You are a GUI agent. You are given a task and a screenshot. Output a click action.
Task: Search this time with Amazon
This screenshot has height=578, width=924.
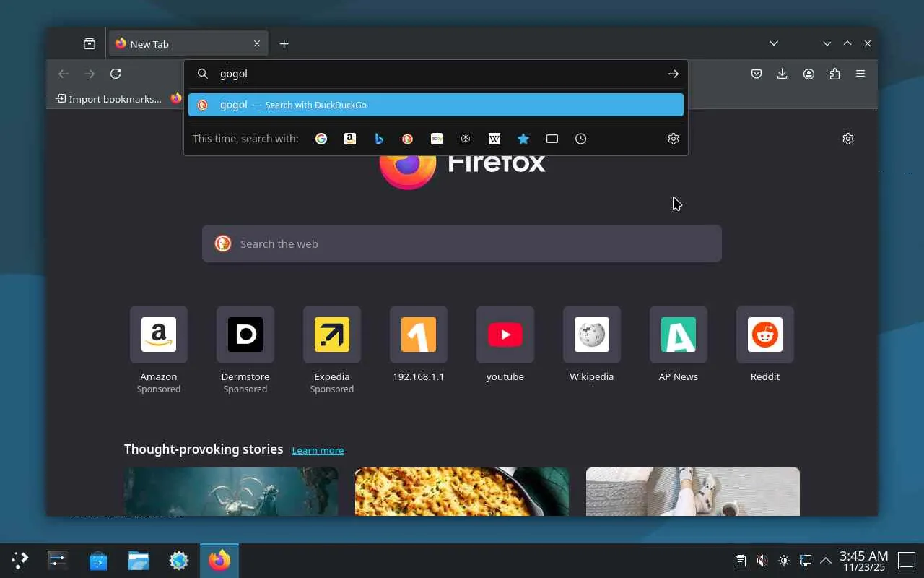350,139
